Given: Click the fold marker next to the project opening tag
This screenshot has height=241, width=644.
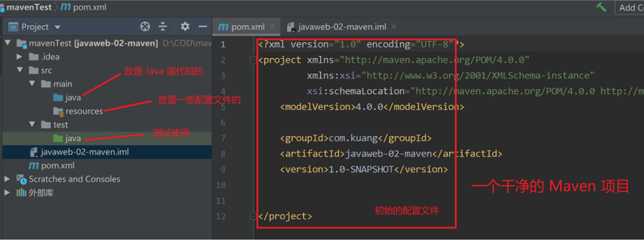Looking at the screenshot, I should [x=253, y=60].
